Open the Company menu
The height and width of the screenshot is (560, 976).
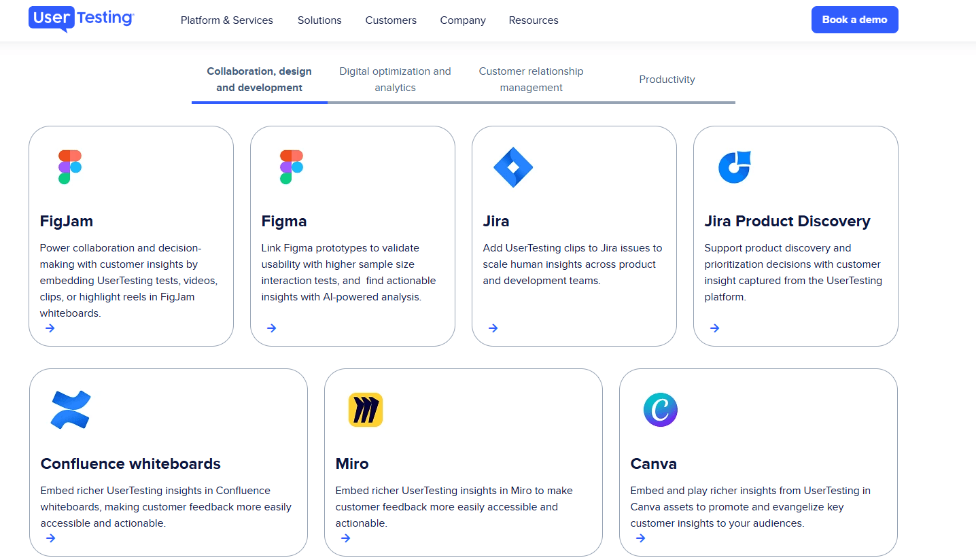[x=463, y=20]
